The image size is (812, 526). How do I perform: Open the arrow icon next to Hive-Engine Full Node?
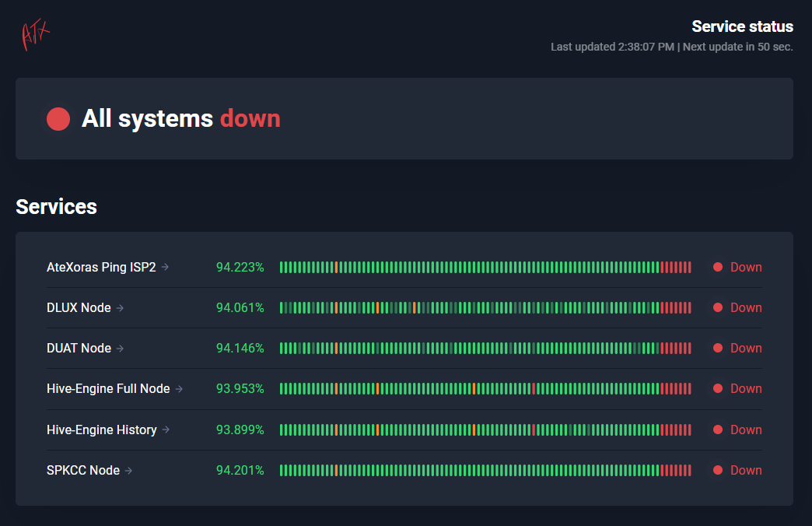point(179,389)
